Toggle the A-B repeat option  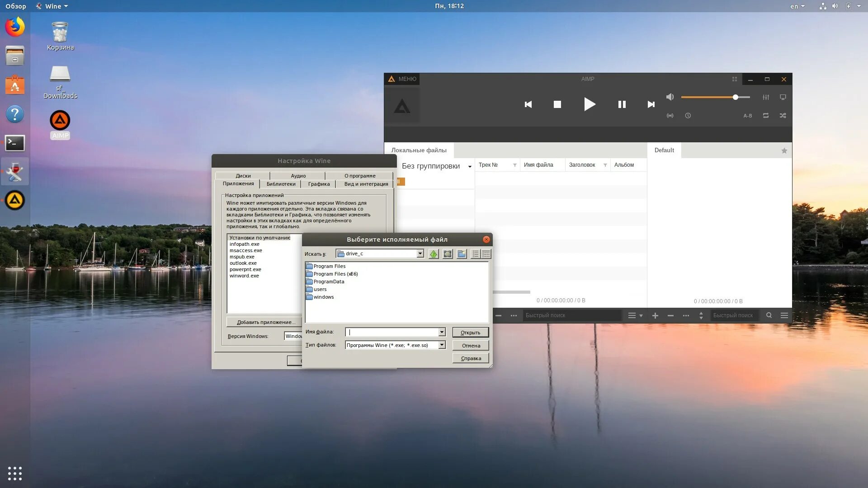747,116
